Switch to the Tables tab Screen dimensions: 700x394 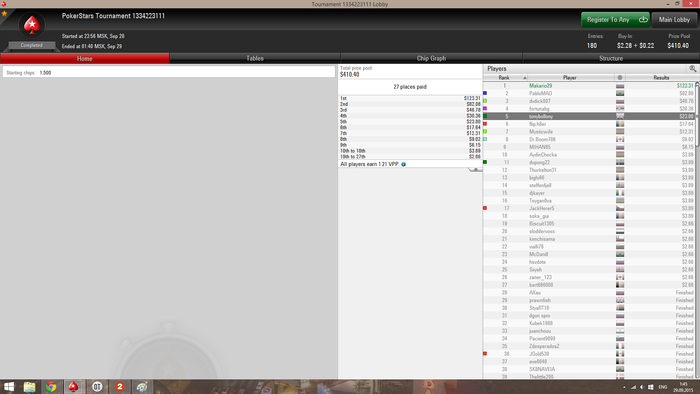pyautogui.click(x=255, y=58)
